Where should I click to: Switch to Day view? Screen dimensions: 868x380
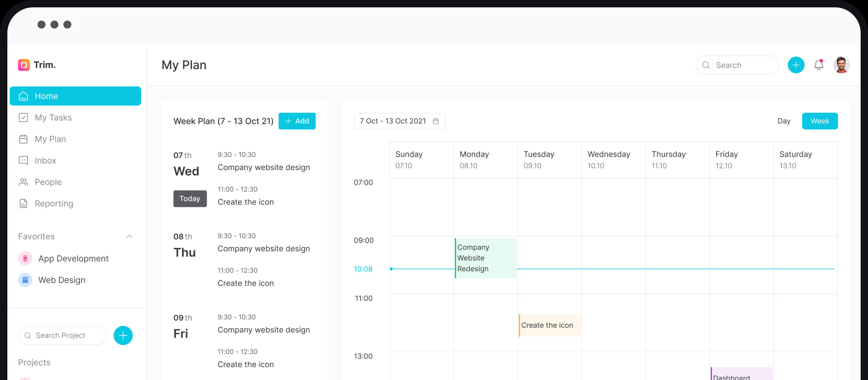(x=784, y=121)
